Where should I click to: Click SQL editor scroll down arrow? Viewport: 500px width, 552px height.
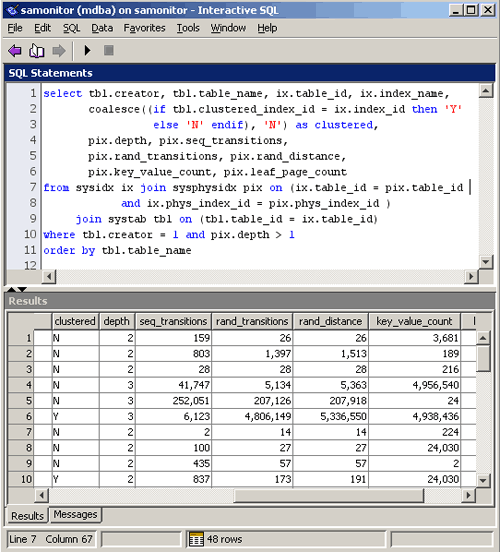click(x=486, y=262)
